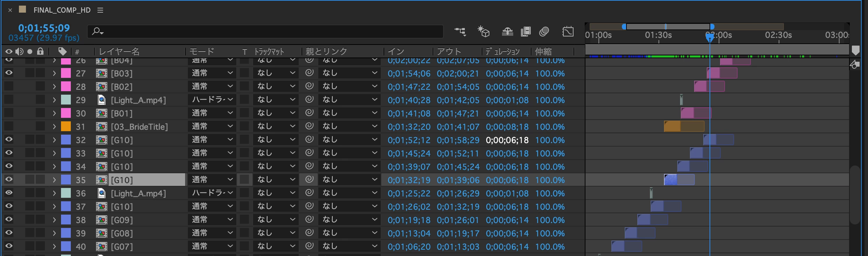Viewport: 868px width, 256px height.
Task: Click the レイヤー名 column header
Action: 119,52
